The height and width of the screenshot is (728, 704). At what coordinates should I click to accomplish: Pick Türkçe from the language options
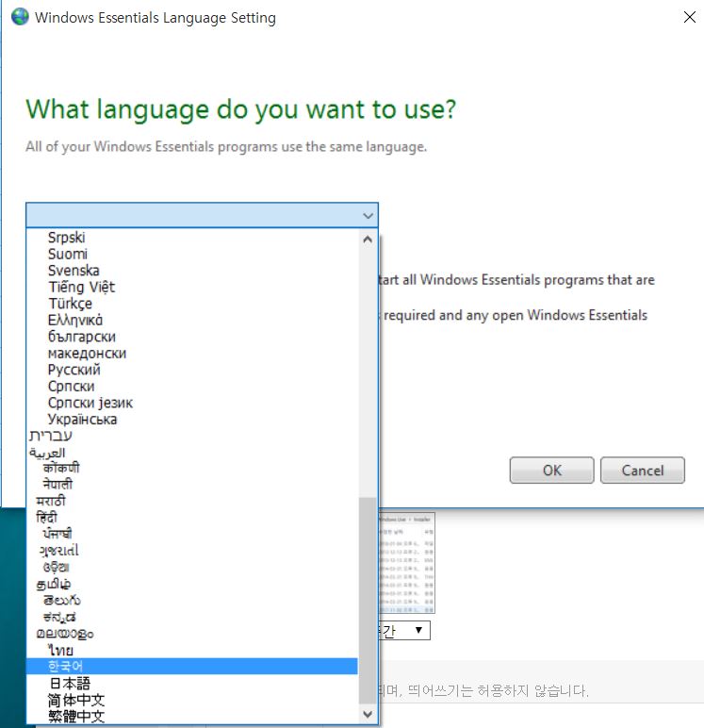192,304
